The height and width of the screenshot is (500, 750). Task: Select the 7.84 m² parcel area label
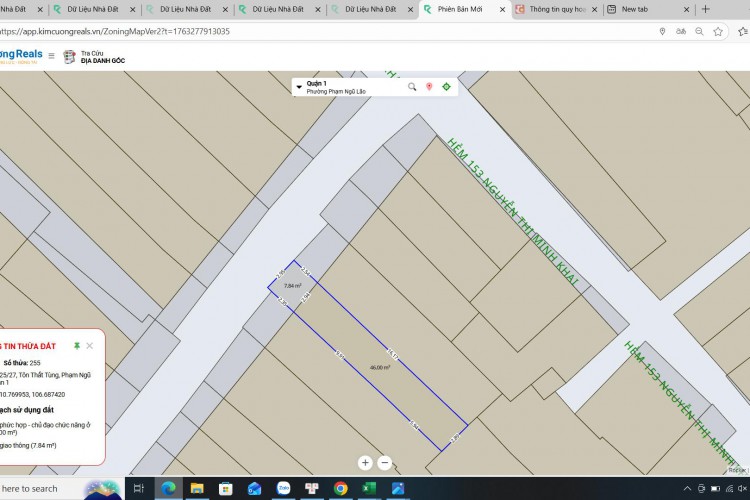pyautogui.click(x=292, y=286)
